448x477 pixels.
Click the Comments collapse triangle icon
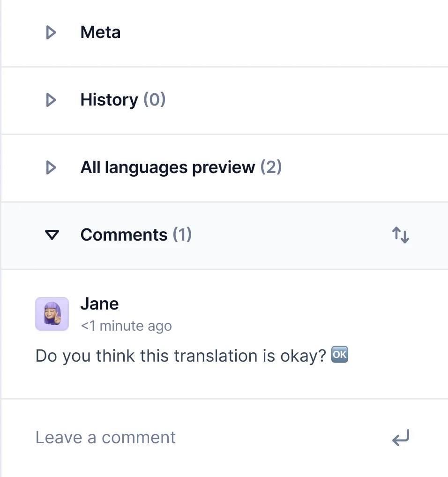(52, 235)
